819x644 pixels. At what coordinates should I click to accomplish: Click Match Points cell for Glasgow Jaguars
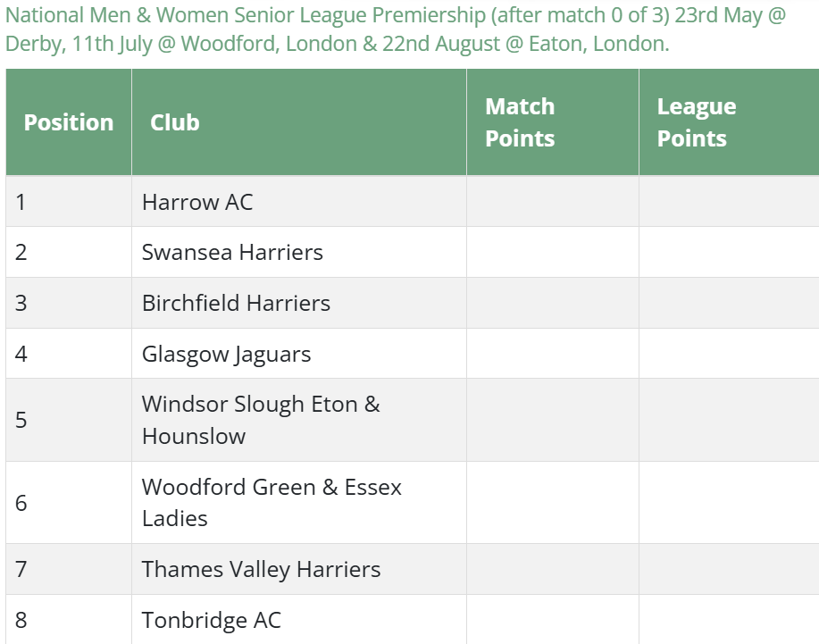[552, 354]
